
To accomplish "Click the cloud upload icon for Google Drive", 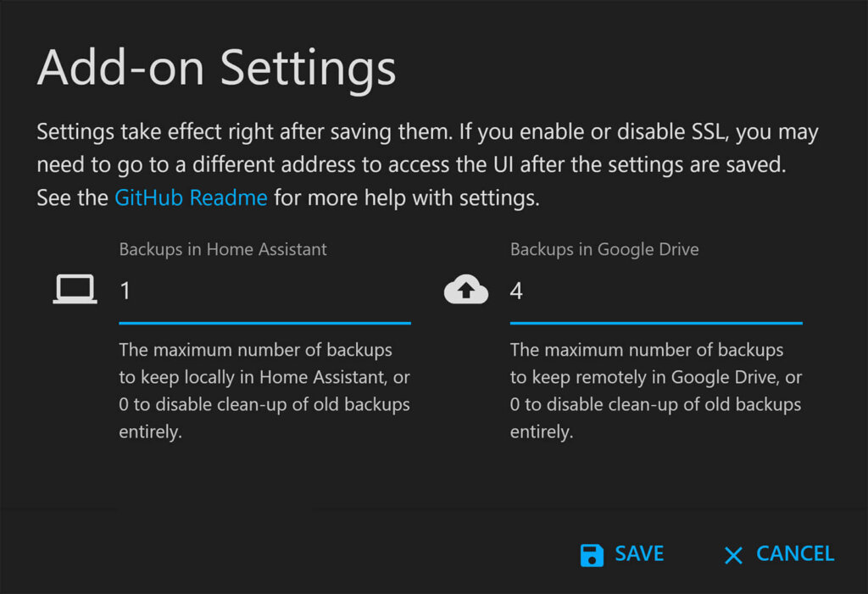I will [x=465, y=289].
